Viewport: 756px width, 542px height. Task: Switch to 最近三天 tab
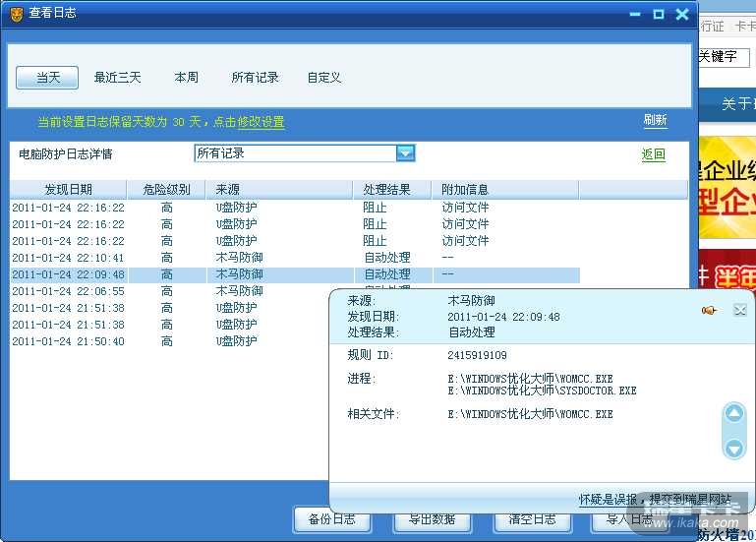pyautogui.click(x=117, y=78)
